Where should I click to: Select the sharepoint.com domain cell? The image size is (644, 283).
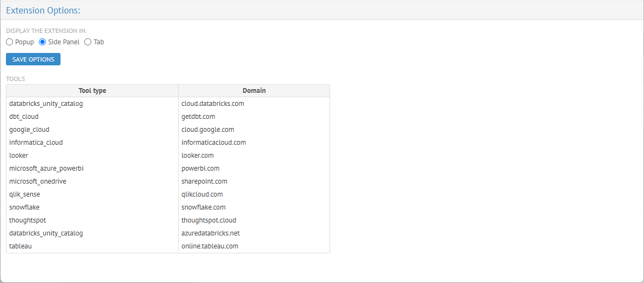pos(204,181)
